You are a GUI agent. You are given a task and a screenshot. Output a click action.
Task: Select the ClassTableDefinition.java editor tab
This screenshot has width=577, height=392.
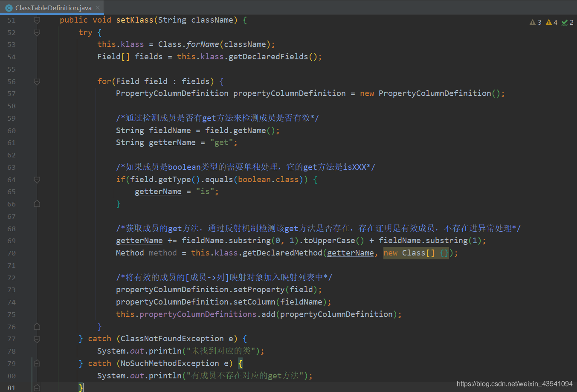(52, 8)
